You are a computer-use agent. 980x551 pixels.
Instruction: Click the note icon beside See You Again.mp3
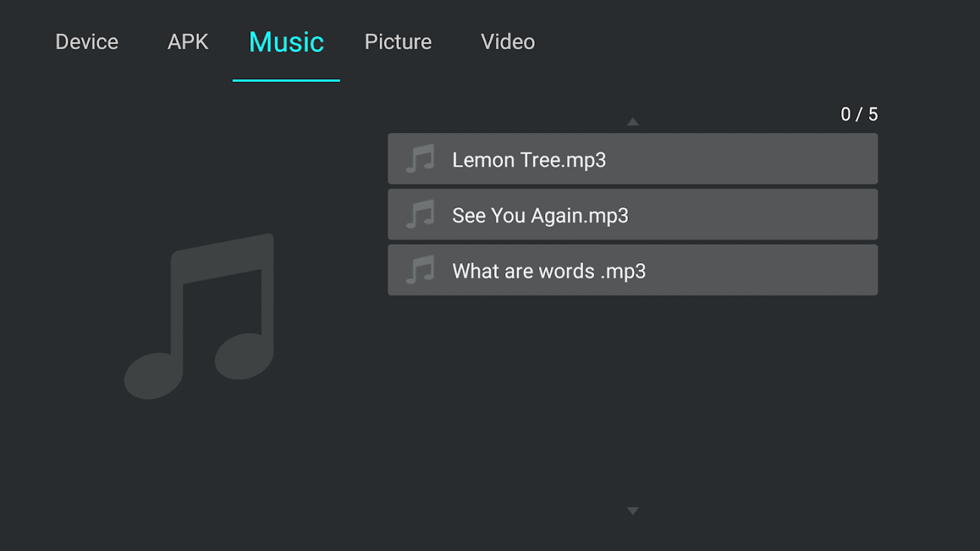[x=420, y=215]
